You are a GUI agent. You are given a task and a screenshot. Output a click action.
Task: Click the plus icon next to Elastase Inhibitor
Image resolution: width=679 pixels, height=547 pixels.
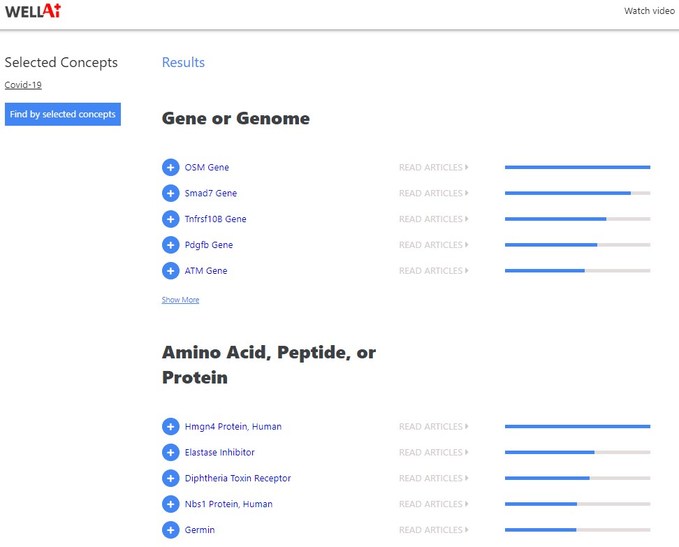pos(170,453)
